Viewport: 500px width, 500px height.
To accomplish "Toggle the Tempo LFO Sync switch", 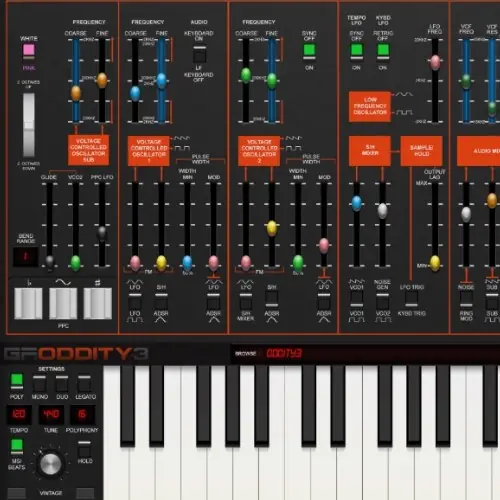I will coord(356,52).
